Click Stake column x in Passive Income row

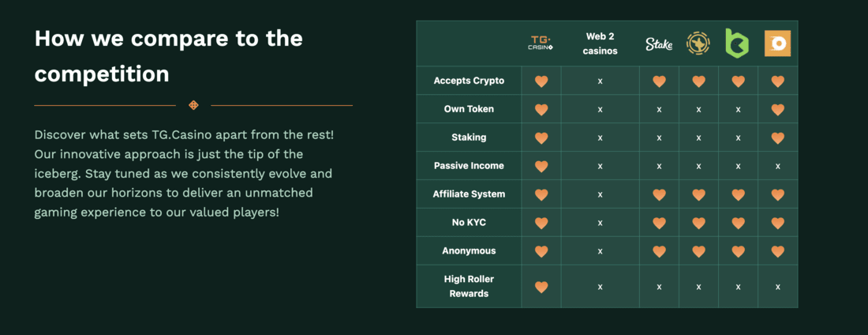[x=659, y=167]
